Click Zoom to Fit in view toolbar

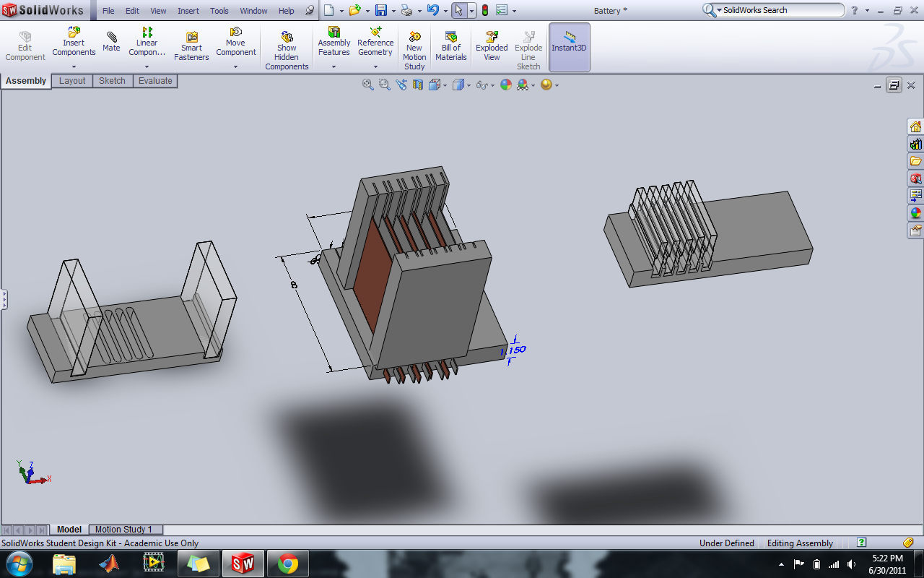click(x=368, y=85)
